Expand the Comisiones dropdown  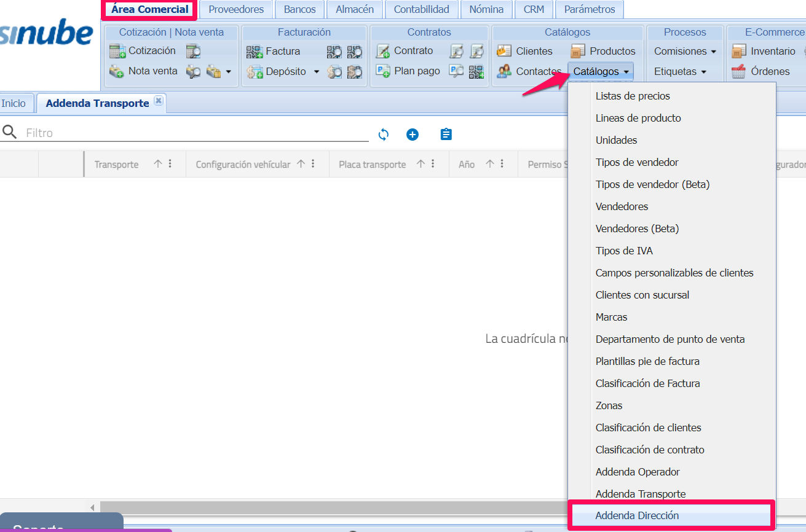click(x=685, y=51)
